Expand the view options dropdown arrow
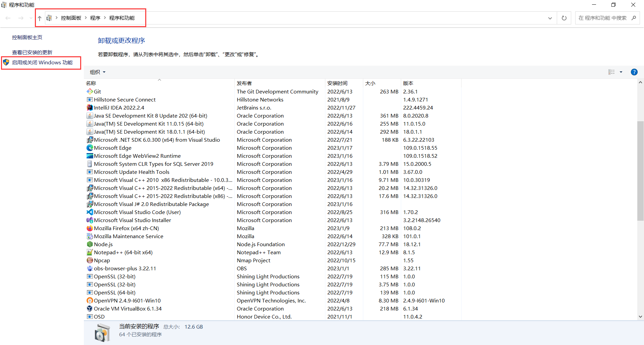This screenshot has height=345, width=644. pyautogui.click(x=621, y=72)
